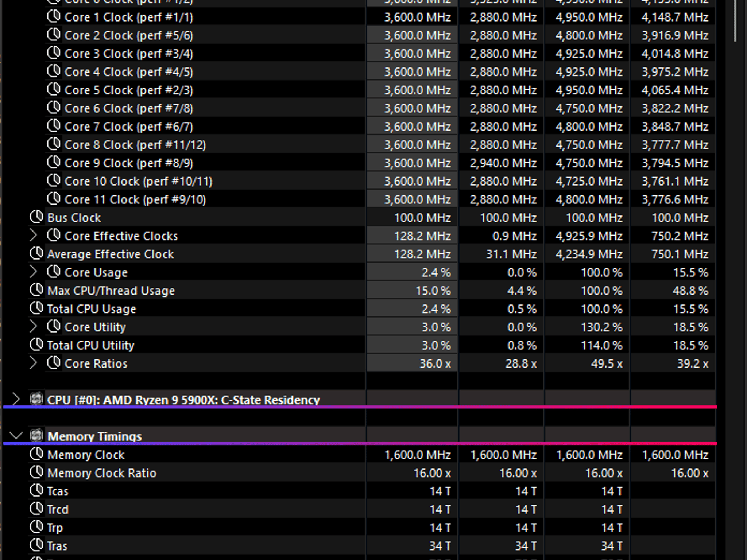Viewport: 747px width, 560px height.
Task: Click the clock icon beside Core 5 Clock
Action: 54,89
